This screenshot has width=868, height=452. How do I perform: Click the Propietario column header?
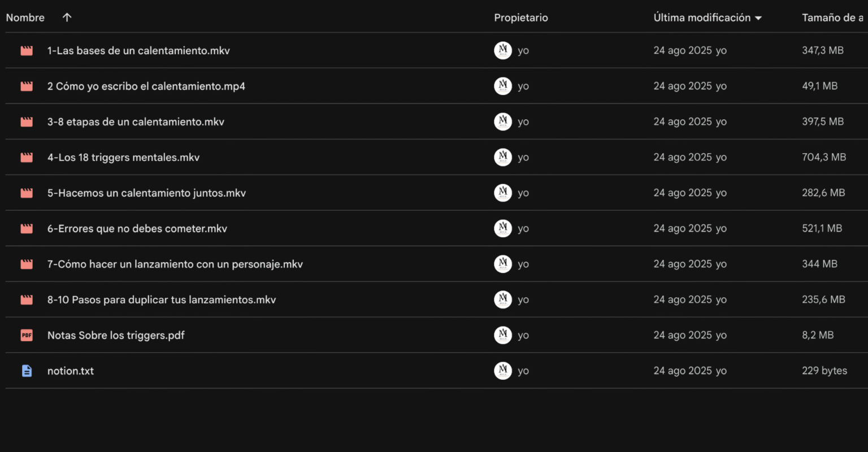click(520, 18)
